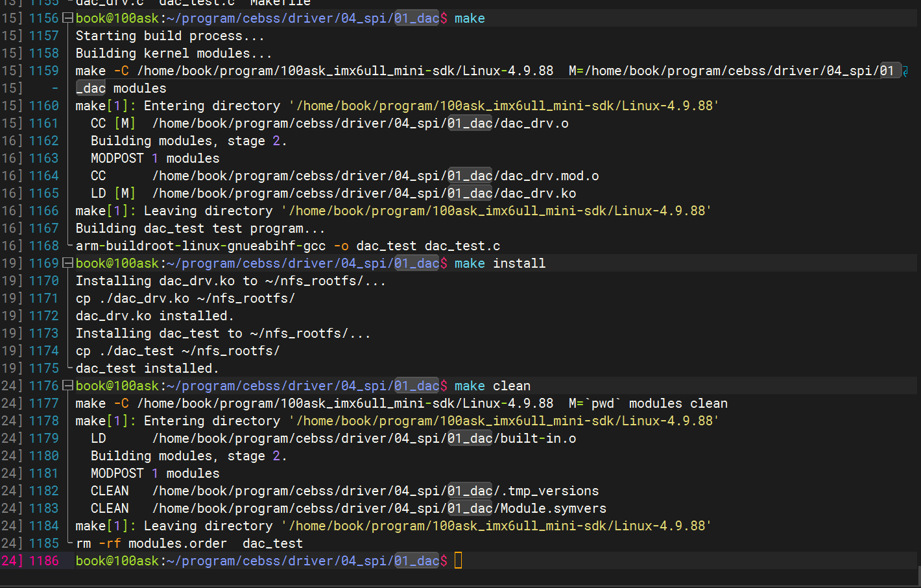Click the 'M=`pwd` modules clean' make line
This screenshot has height=588, width=921.
pos(401,403)
